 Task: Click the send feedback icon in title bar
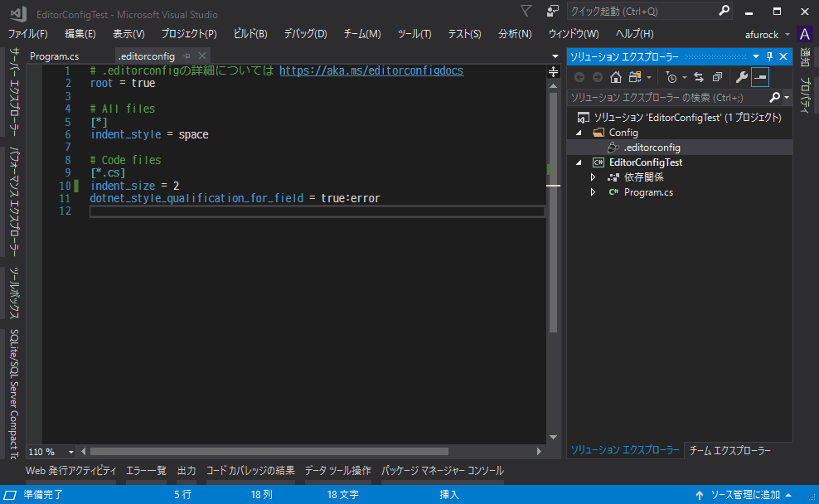(553, 11)
